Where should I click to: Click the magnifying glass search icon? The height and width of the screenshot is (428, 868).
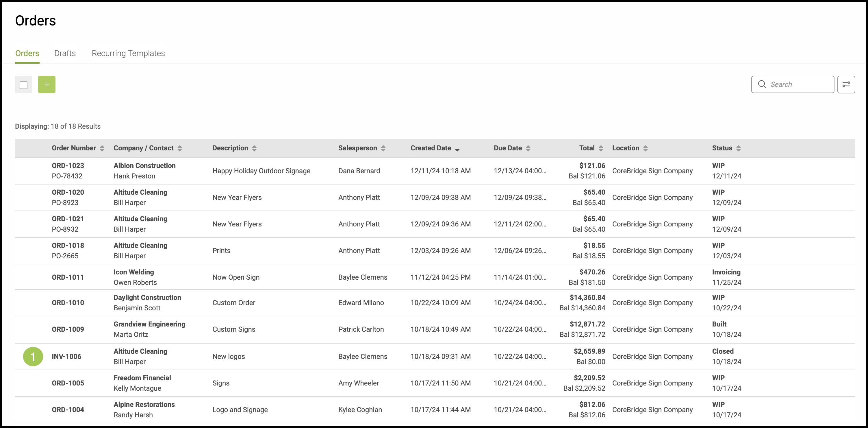[x=762, y=84]
